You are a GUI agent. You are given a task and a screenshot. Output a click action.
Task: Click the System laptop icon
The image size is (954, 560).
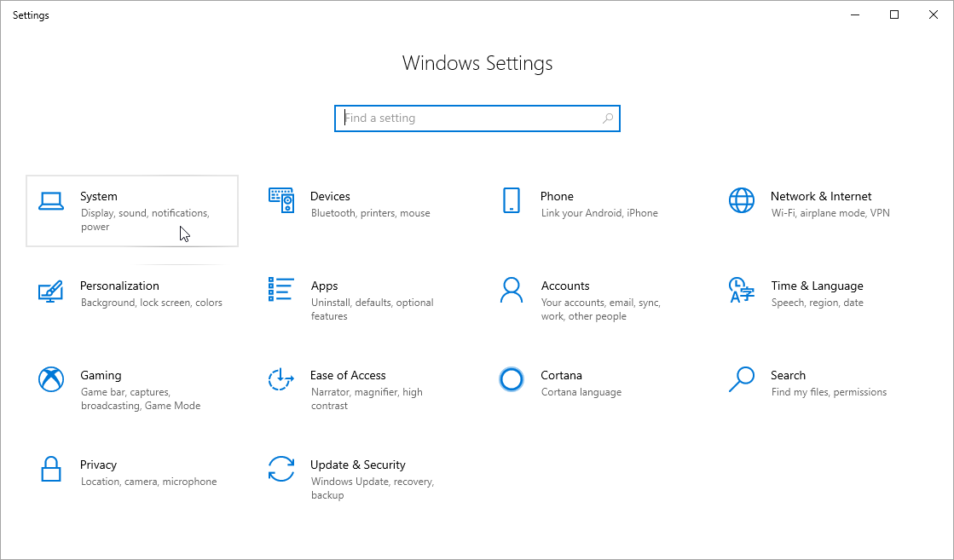click(x=51, y=201)
